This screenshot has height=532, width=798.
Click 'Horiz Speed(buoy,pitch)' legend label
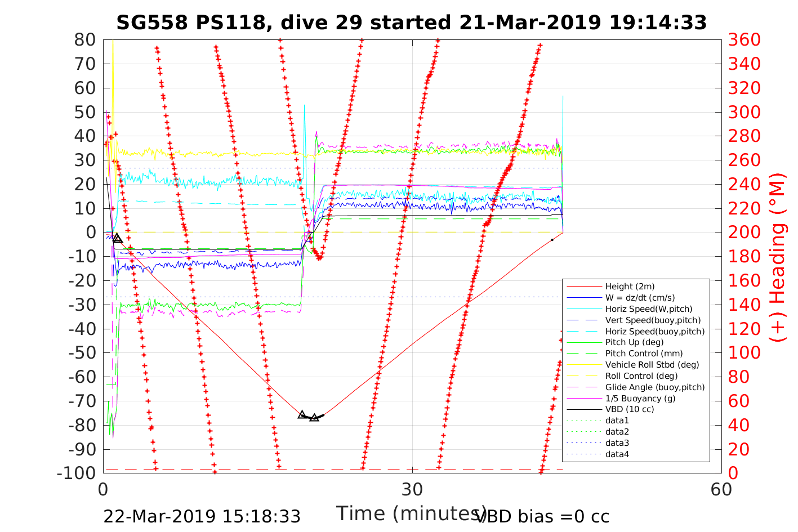click(655, 332)
